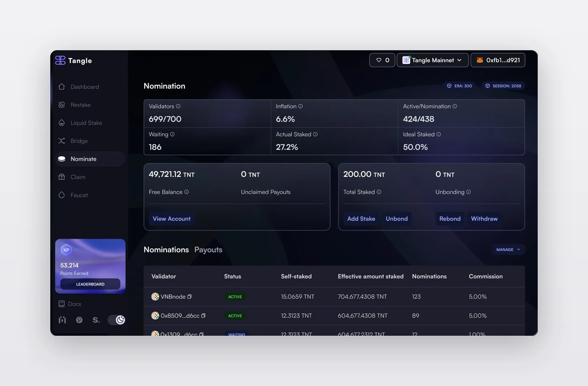The image size is (588, 386).
Task: Click the first social icon beside dark mode switch
Action: [x=62, y=320]
